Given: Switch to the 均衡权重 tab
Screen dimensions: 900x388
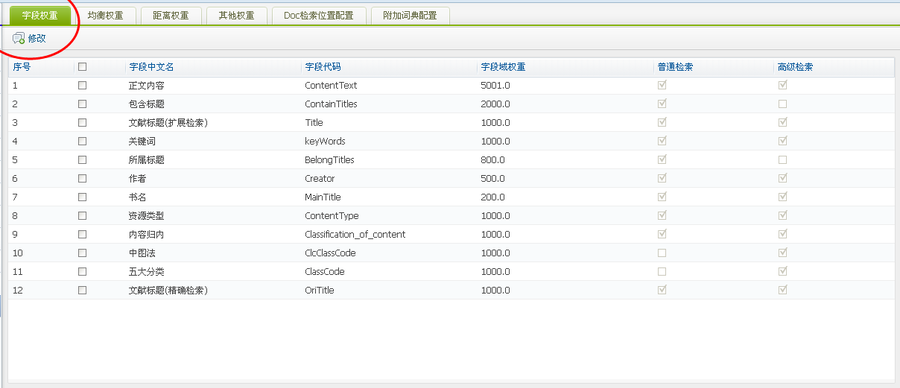Looking at the screenshot, I should point(105,15).
